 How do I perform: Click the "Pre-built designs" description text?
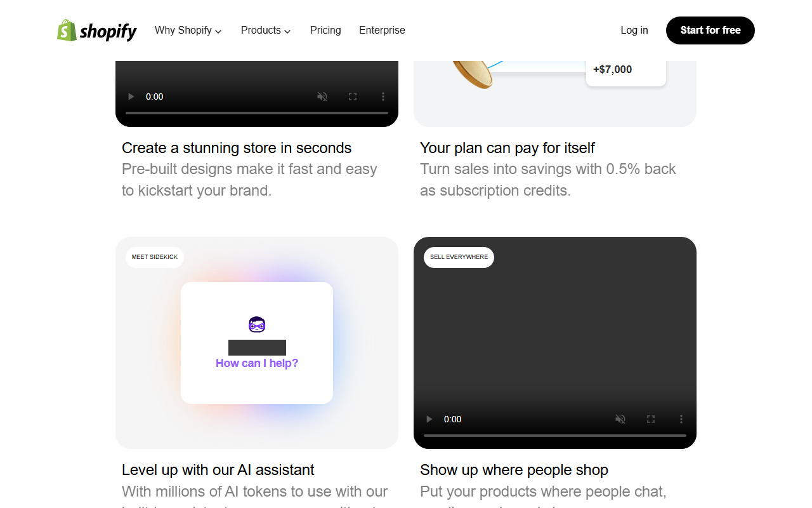pyautogui.click(x=250, y=180)
